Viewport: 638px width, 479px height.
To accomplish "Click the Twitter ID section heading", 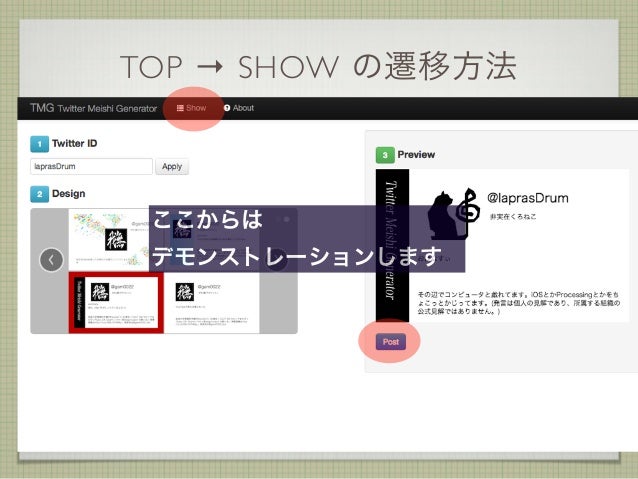I will [74, 143].
